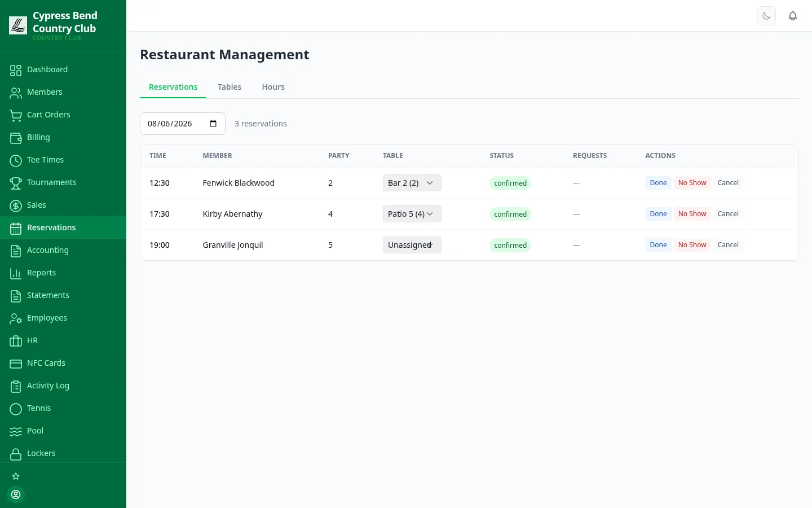Viewport: 812px width, 508px height.
Task: Click the star icon at sidebar bottom
Action: point(16,476)
